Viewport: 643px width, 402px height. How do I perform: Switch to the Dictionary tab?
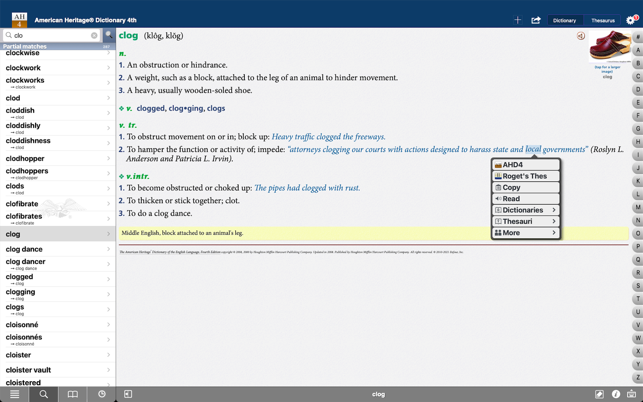click(x=564, y=20)
